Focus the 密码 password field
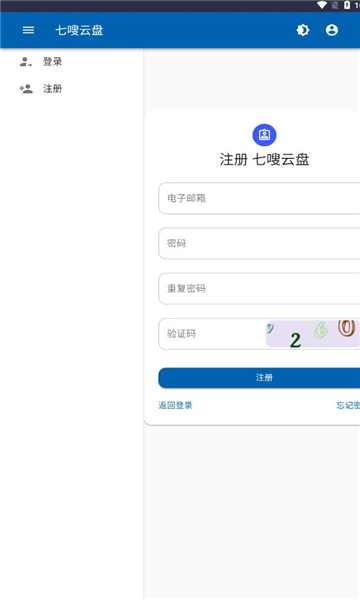Image resolution: width=360 pixels, height=600 pixels. pyautogui.click(x=259, y=243)
